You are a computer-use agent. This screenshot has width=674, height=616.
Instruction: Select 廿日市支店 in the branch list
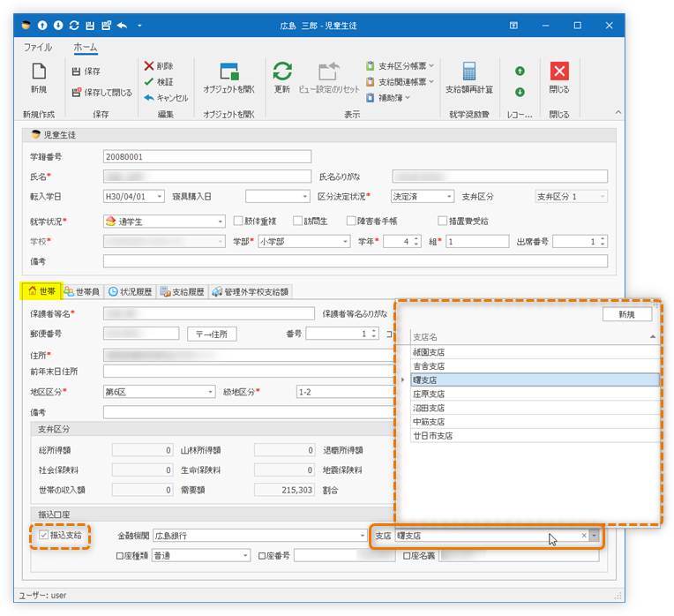535,436
